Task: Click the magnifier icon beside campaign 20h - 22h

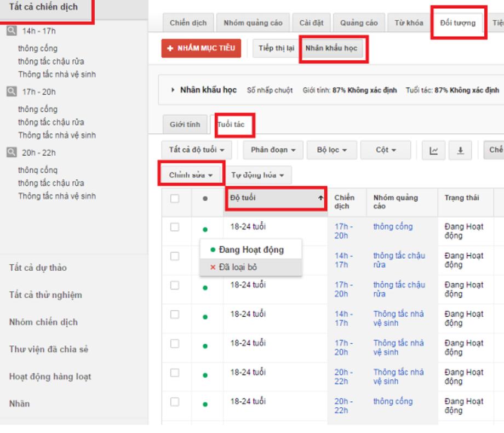Action: click(x=12, y=152)
